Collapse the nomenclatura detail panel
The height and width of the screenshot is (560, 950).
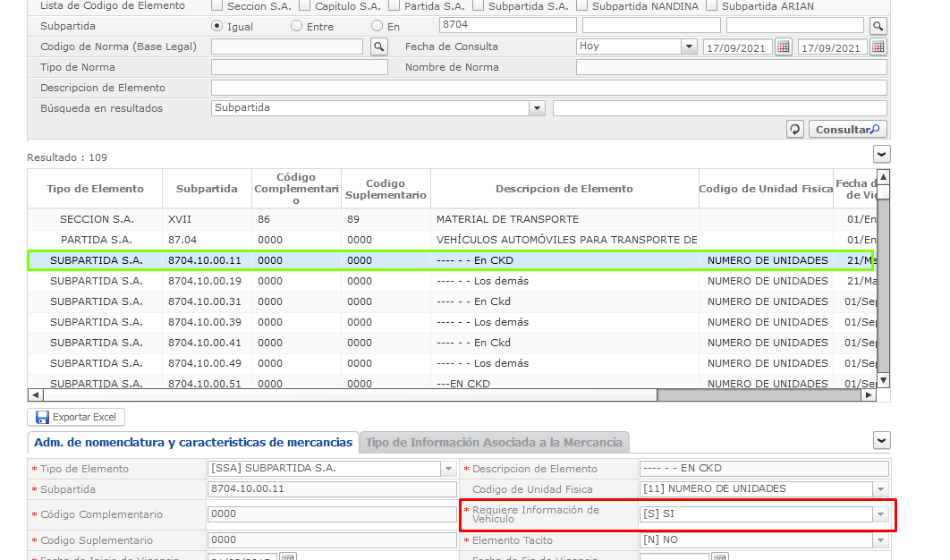[881, 441]
